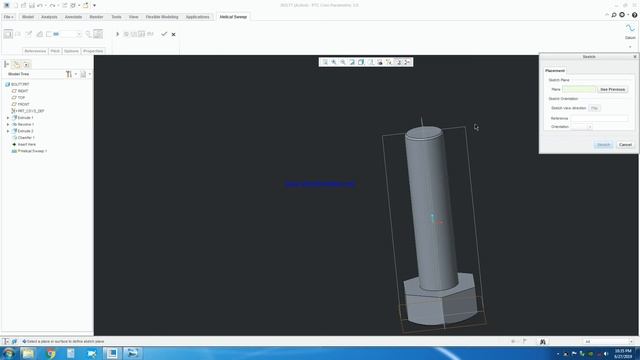
Task: Open the Options dashboard tab
Action: (71, 51)
